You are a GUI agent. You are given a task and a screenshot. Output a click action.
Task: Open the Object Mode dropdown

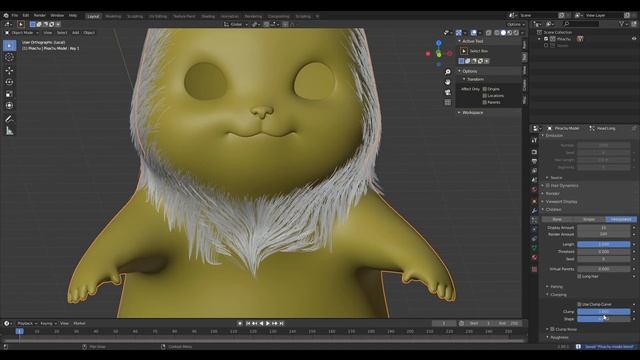click(x=21, y=33)
